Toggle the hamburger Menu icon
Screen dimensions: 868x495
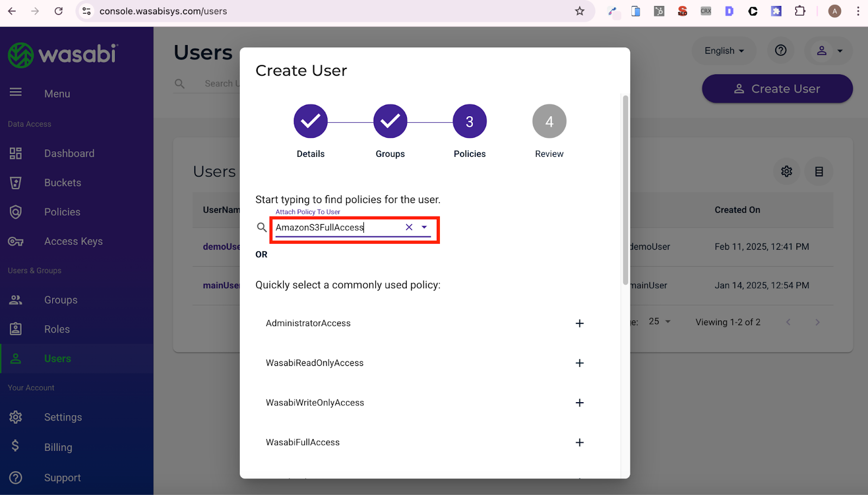point(16,92)
